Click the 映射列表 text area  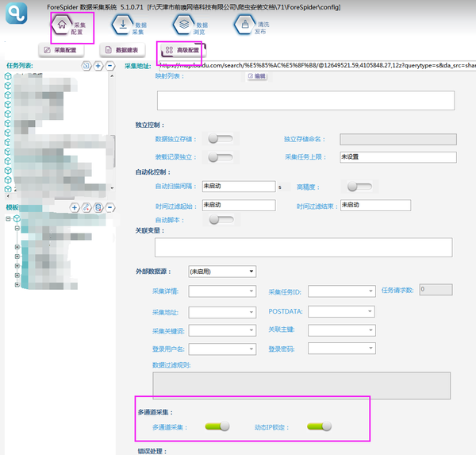[x=306, y=100]
